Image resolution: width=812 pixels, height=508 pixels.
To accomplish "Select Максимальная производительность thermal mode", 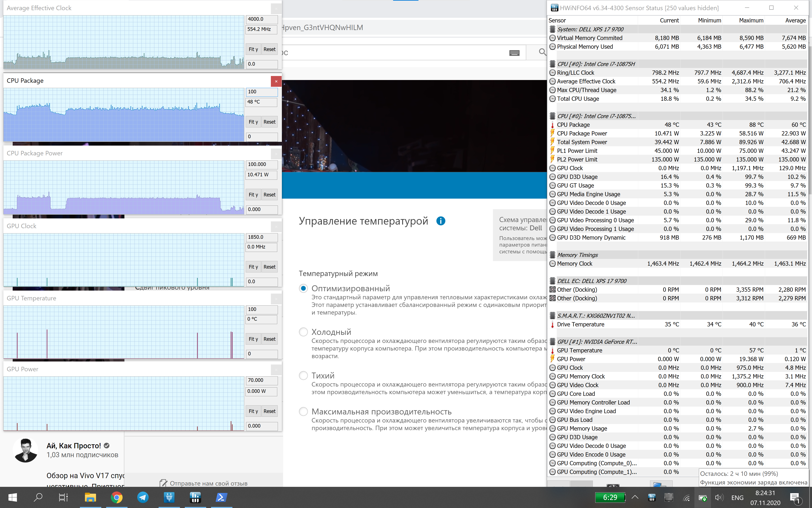I will pyautogui.click(x=303, y=411).
